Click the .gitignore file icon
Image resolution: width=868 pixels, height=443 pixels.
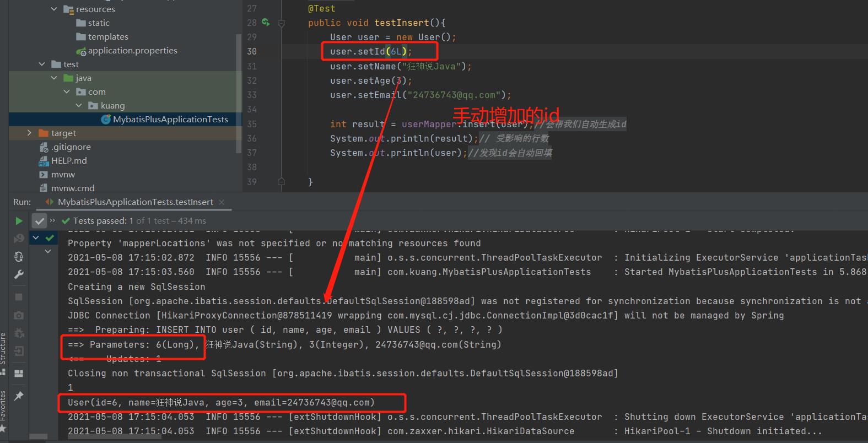click(x=44, y=147)
